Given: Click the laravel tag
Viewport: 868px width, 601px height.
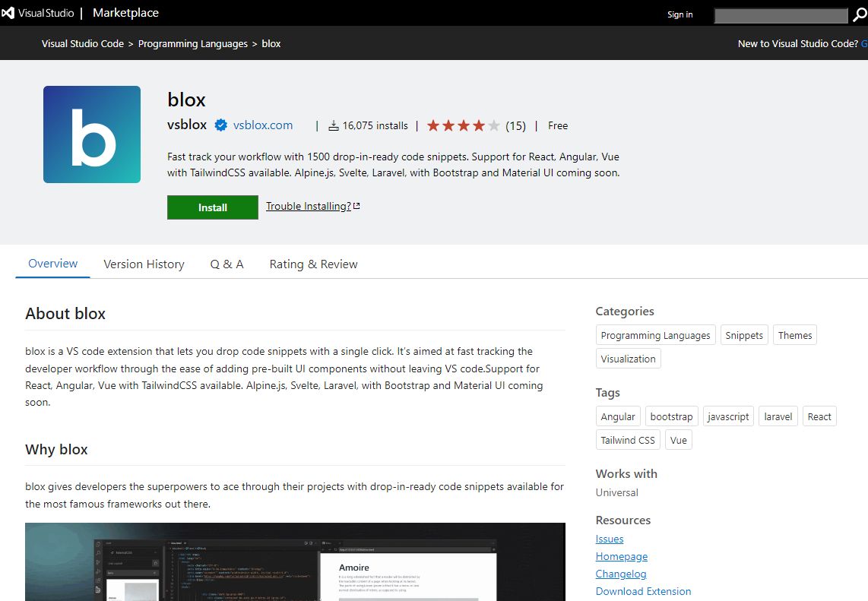Looking at the screenshot, I should coord(778,416).
